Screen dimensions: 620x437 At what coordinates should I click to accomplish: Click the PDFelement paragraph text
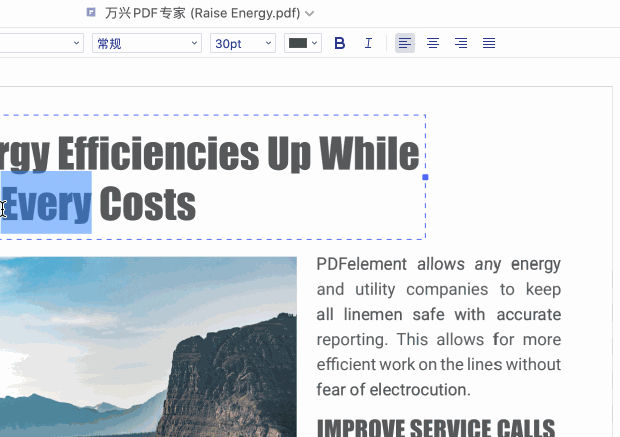click(x=438, y=326)
